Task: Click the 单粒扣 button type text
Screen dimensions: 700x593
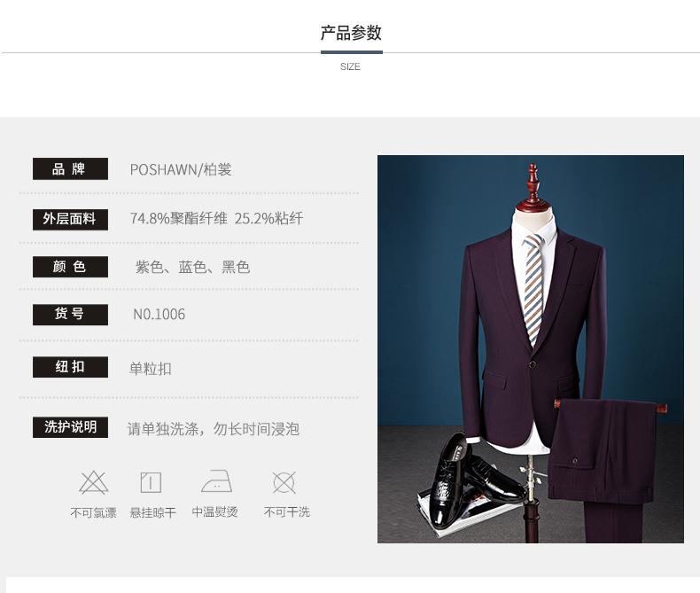Action: [x=151, y=369]
